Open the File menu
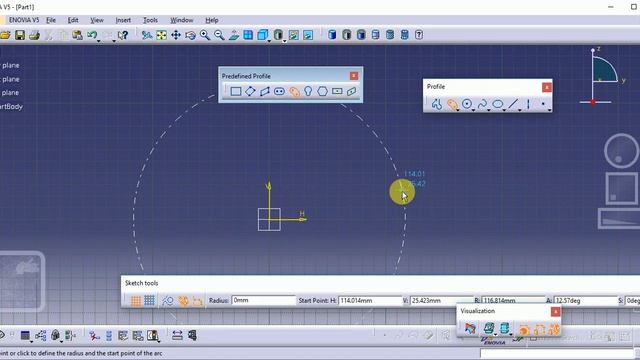The height and width of the screenshot is (360, 640). (51, 20)
